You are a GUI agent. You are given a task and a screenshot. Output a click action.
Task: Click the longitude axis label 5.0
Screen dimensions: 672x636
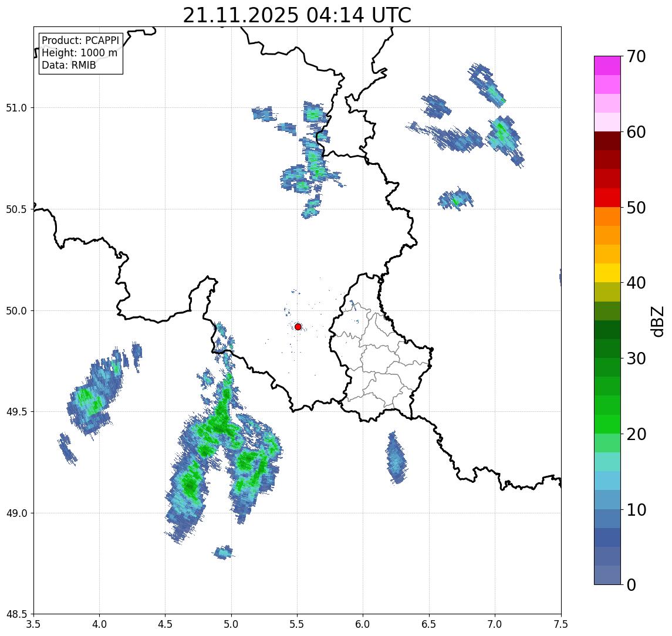[231, 624]
